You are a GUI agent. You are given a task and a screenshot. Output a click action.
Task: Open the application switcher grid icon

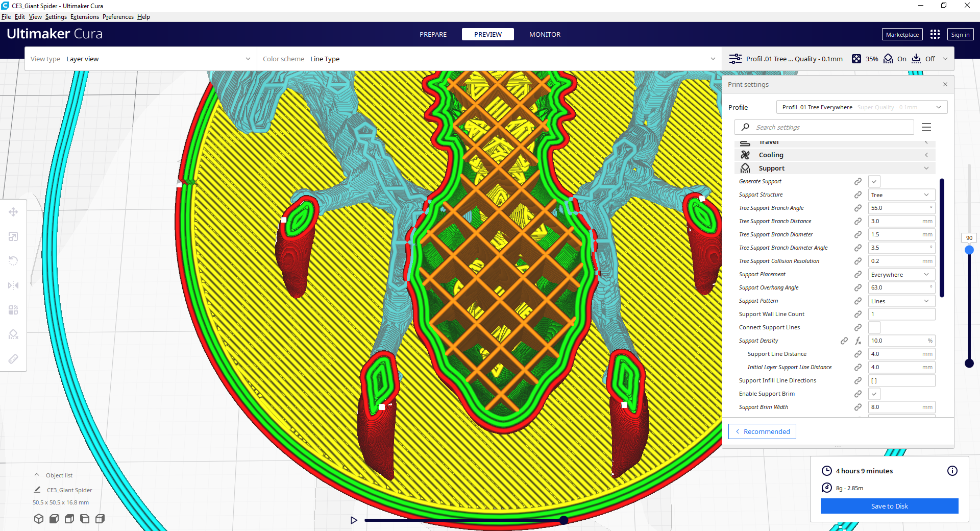pos(935,34)
